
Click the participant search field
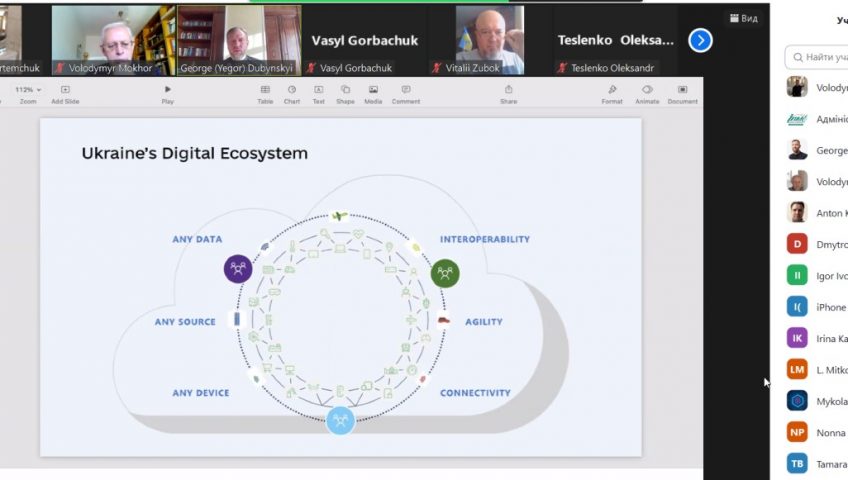817,57
